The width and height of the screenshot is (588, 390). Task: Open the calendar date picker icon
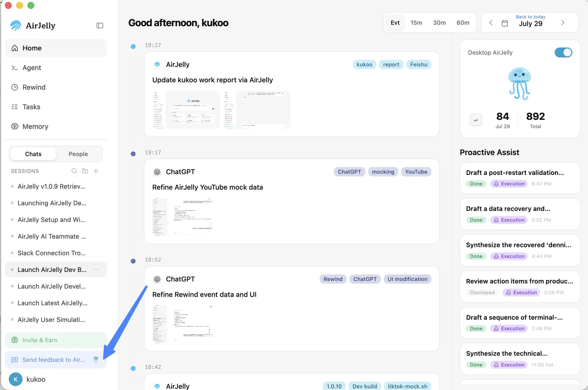click(x=505, y=23)
